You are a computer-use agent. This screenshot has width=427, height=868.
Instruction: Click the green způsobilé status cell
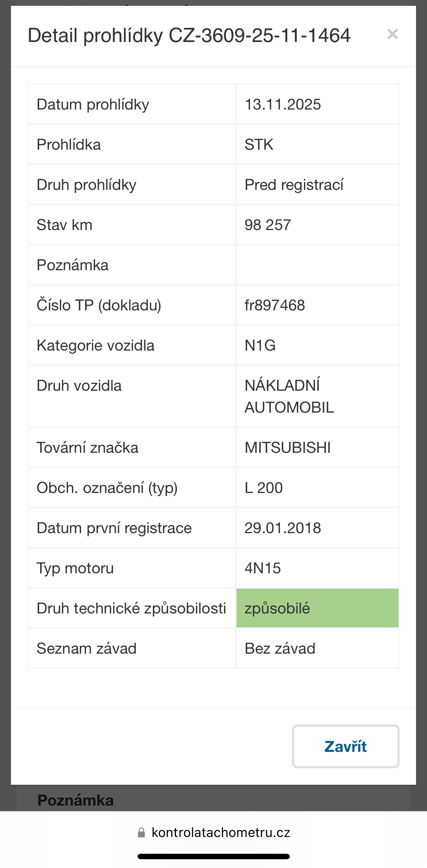pyautogui.click(x=317, y=608)
